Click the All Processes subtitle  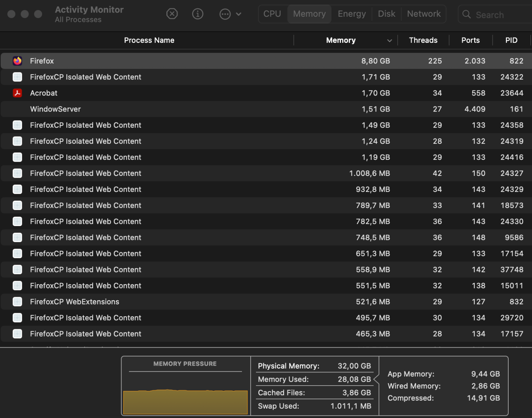tap(78, 20)
